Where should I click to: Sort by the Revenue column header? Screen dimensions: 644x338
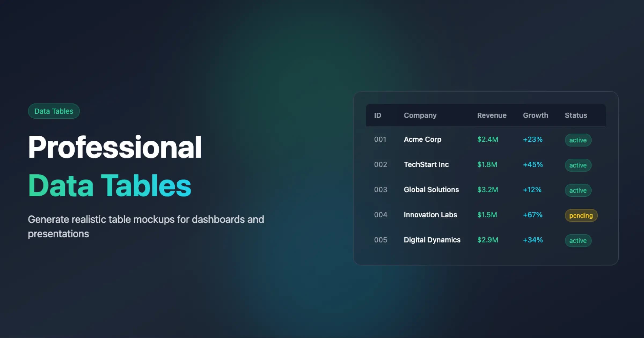point(492,115)
